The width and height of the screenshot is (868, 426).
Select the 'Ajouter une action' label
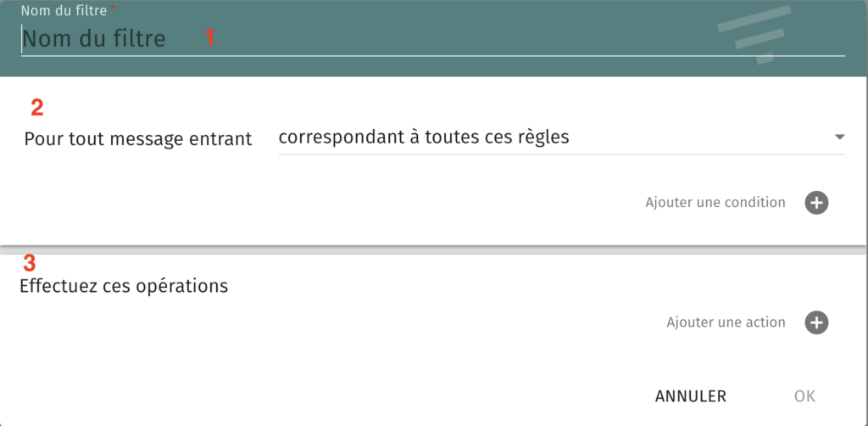click(x=726, y=322)
